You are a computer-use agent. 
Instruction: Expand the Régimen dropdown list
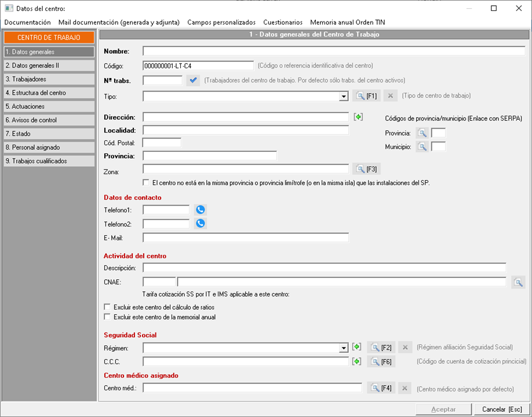(x=344, y=348)
